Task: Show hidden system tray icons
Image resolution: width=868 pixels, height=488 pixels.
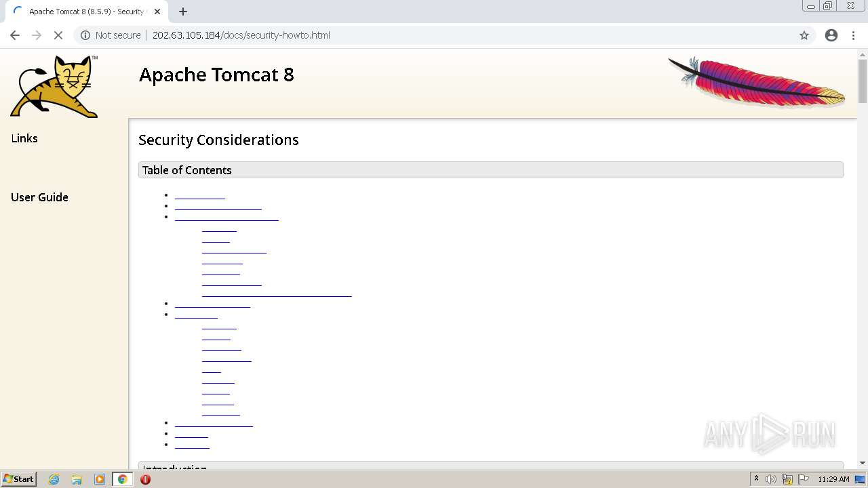Action: pyautogui.click(x=756, y=479)
